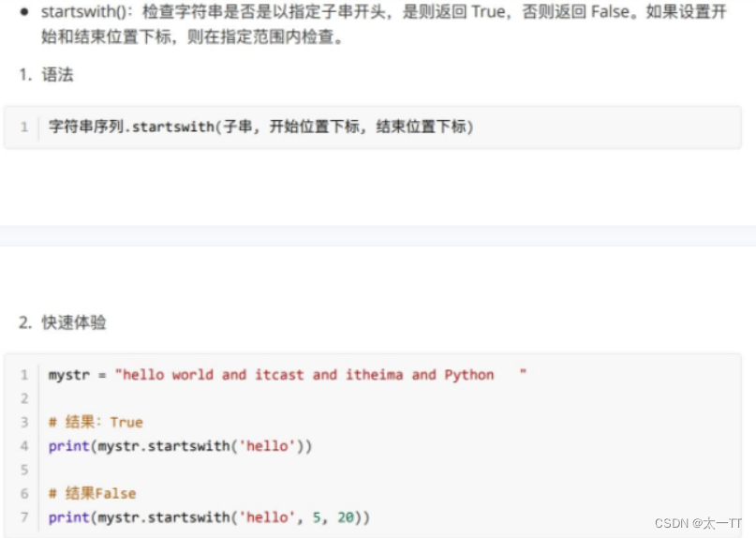Click line number 1 of syntax block
756x538 pixels.
(x=24, y=127)
